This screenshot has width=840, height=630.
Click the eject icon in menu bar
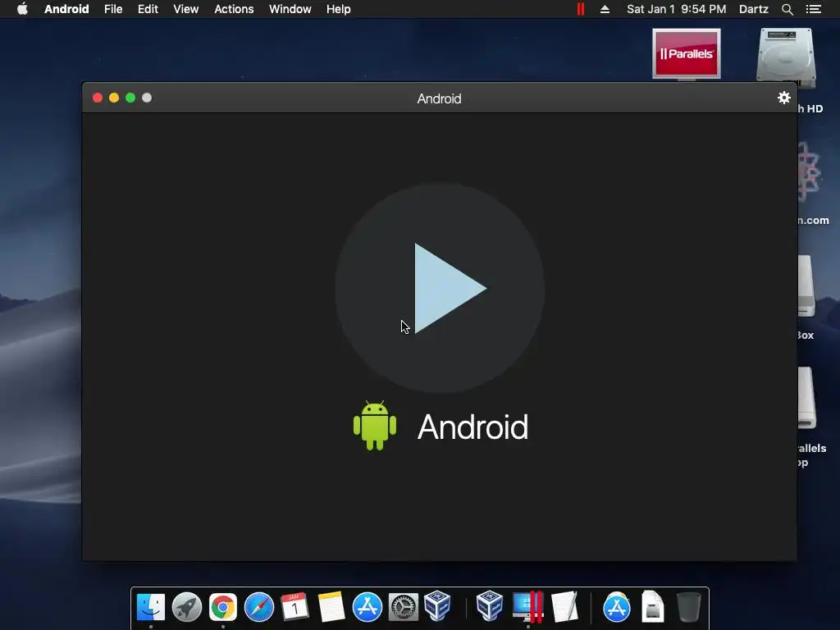[x=605, y=9]
